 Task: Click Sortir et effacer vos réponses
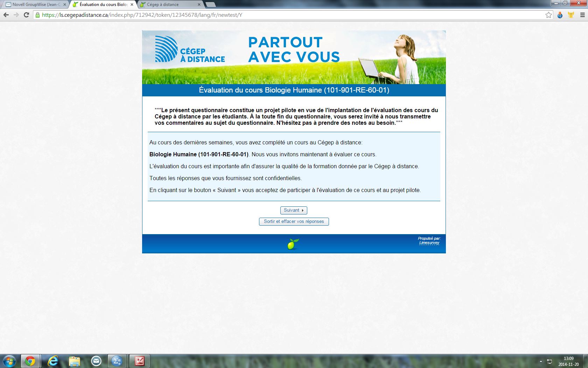[294, 222]
